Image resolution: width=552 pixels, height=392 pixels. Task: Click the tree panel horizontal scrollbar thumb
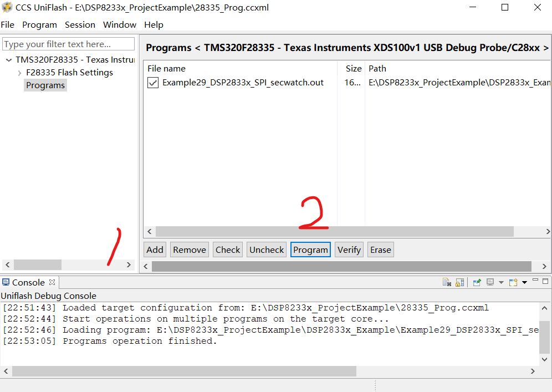pos(38,264)
